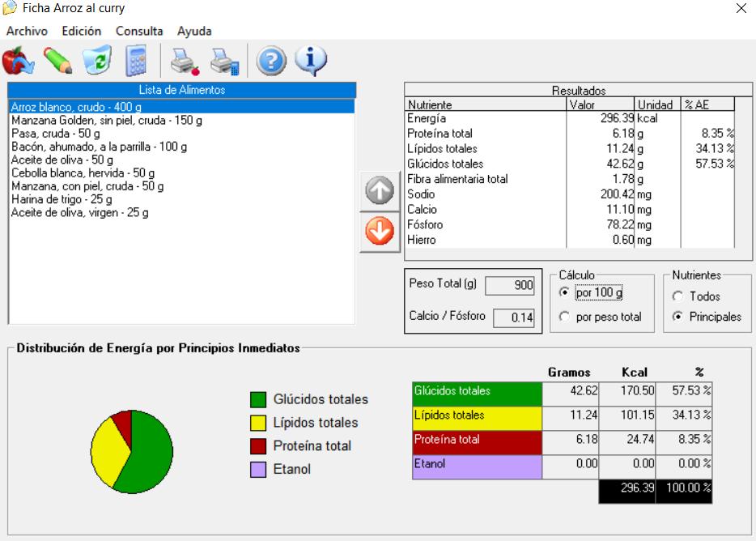756x541 pixels.
Task: Select 'Bacón, ahumado, a la parrilla' in list
Action: pos(99,147)
